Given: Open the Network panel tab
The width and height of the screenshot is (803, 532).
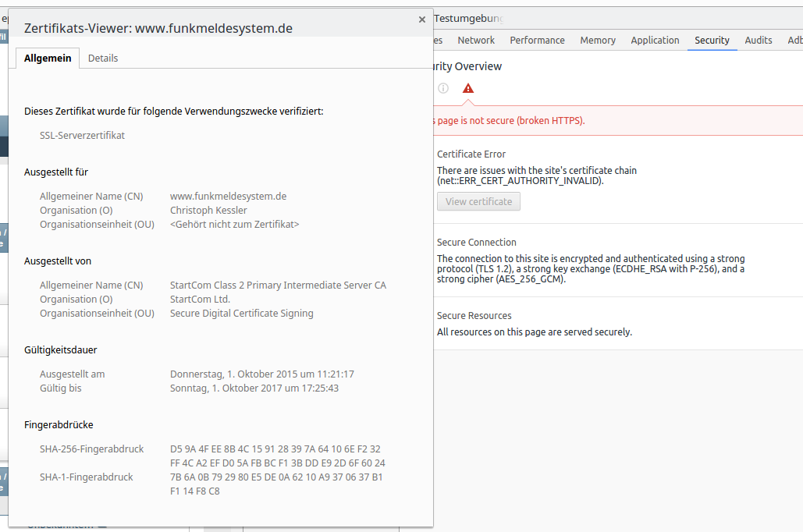Looking at the screenshot, I should [476, 40].
